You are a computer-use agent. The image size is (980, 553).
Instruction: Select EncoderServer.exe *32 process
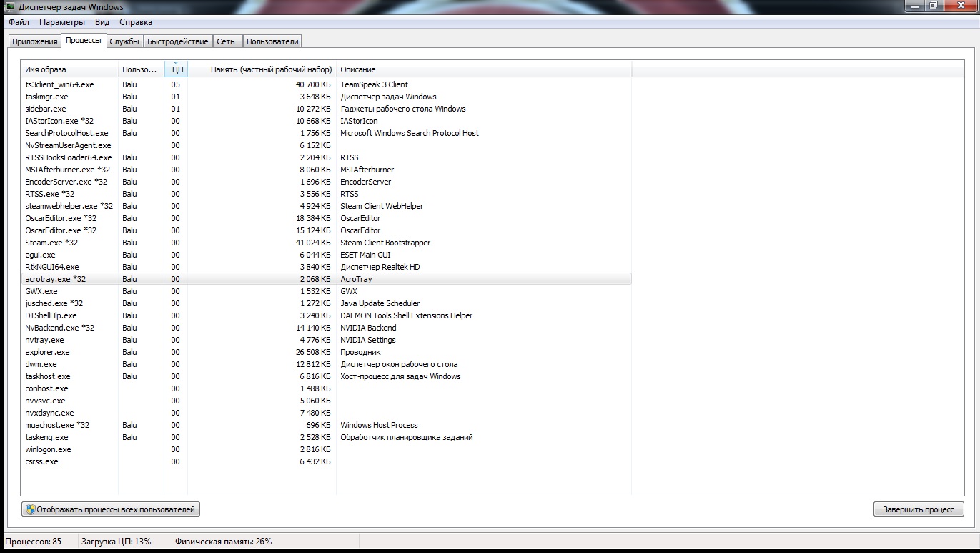[x=327, y=182]
